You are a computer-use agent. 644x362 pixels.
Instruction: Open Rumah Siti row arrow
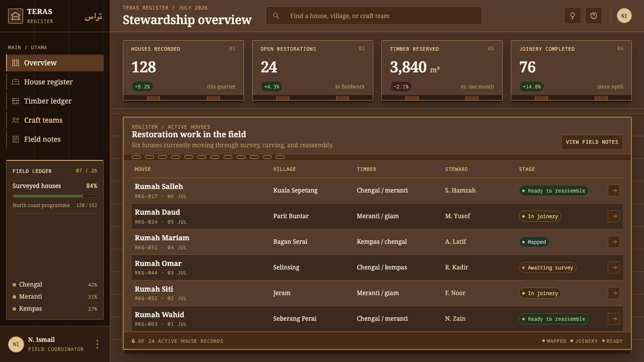tap(614, 293)
